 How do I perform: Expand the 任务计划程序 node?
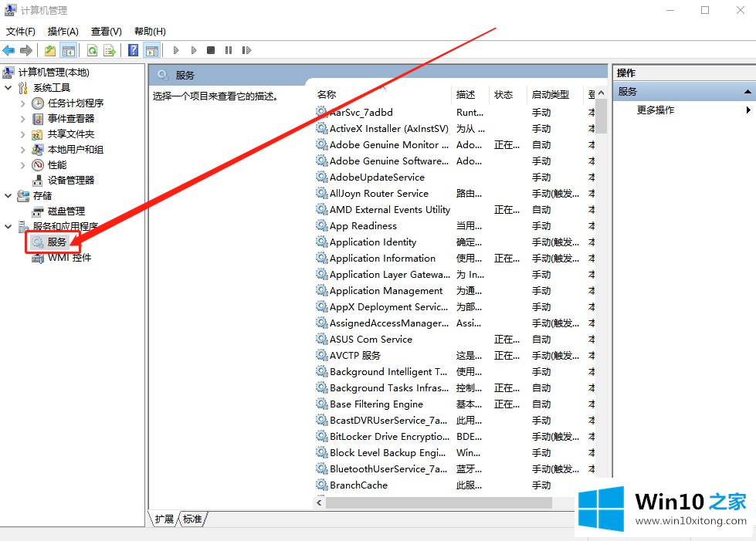coord(22,103)
